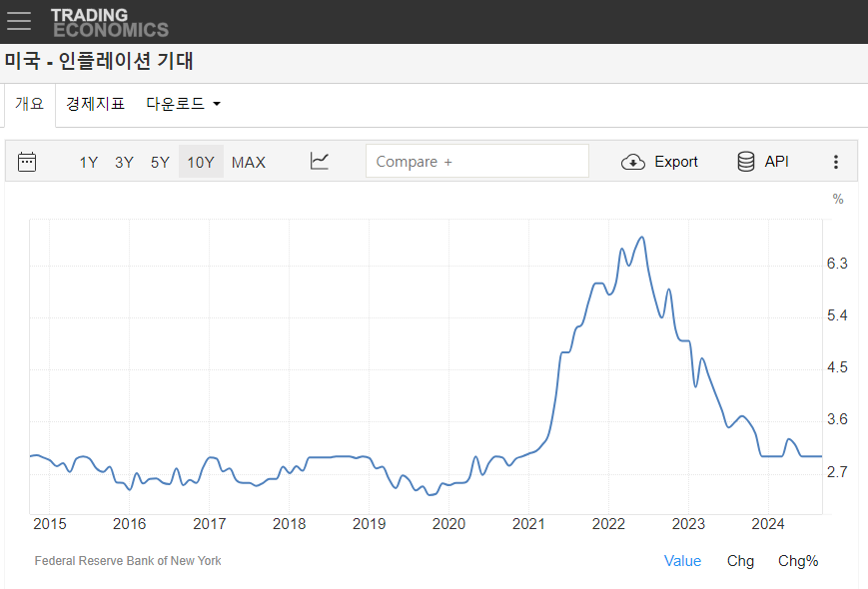This screenshot has height=589, width=868.
Task: Select the 10Y time range
Action: 201,162
